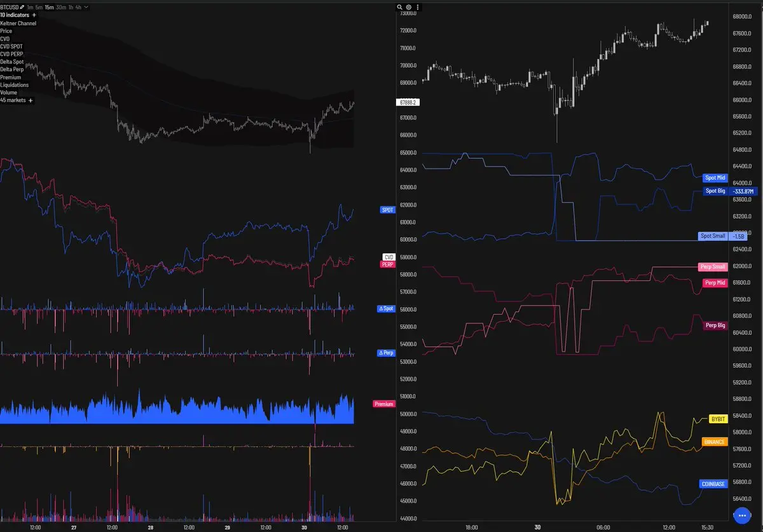Image resolution: width=763 pixels, height=532 pixels.
Task: Click the blue floating chat button
Action: tap(743, 515)
